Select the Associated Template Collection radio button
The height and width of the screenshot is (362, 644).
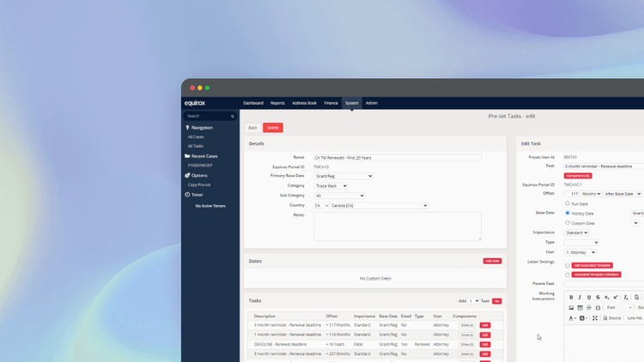click(568, 275)
